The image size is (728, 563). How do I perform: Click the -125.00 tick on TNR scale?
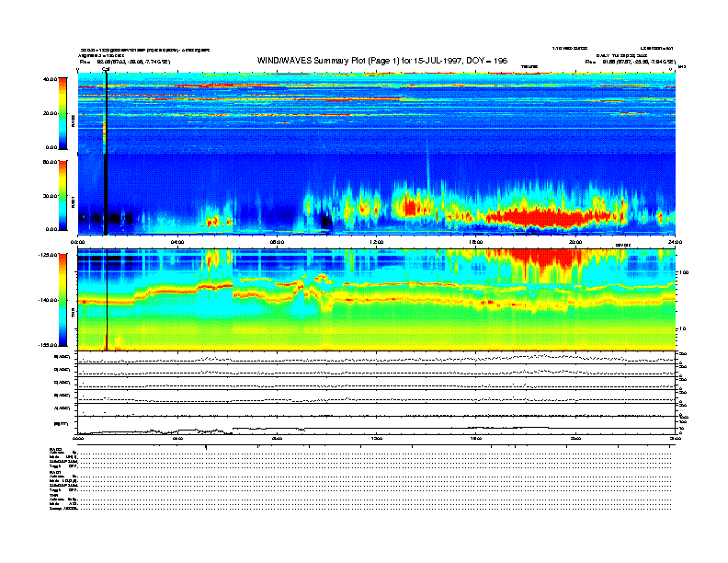pos(49,255)
